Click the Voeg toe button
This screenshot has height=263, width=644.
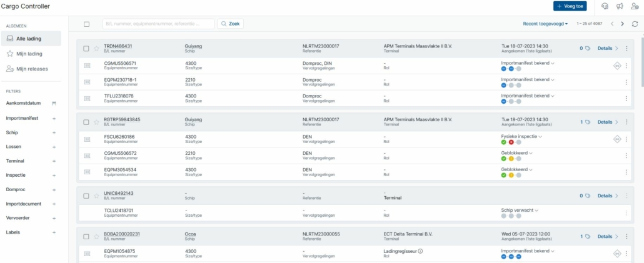(570, 6)
